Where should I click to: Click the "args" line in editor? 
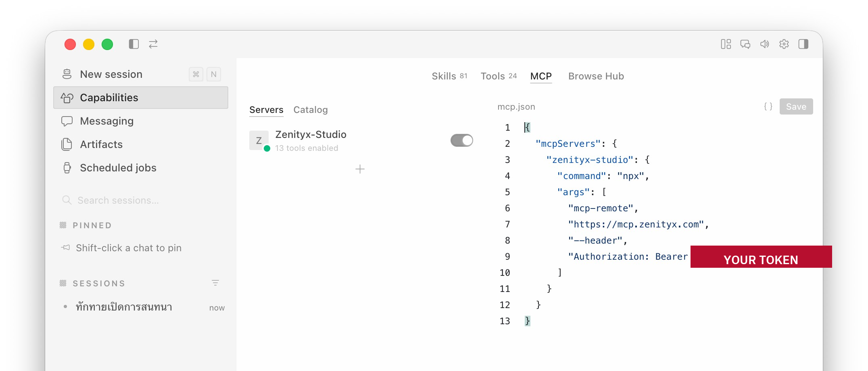pyautogui.click(x=582, y=192)
